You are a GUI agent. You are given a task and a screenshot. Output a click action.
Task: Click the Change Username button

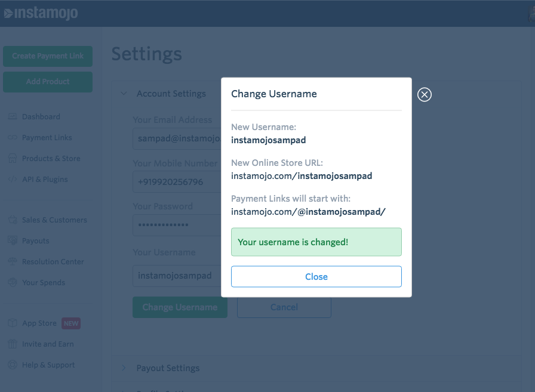point(180,307)
